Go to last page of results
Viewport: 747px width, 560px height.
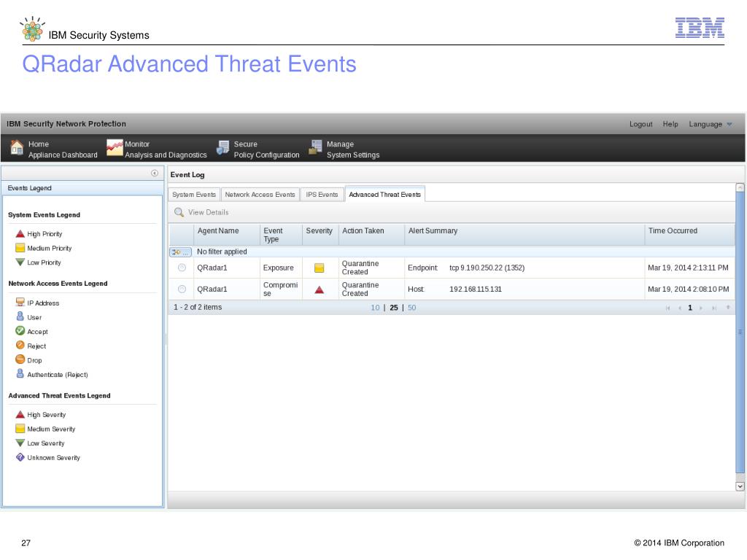713,308
